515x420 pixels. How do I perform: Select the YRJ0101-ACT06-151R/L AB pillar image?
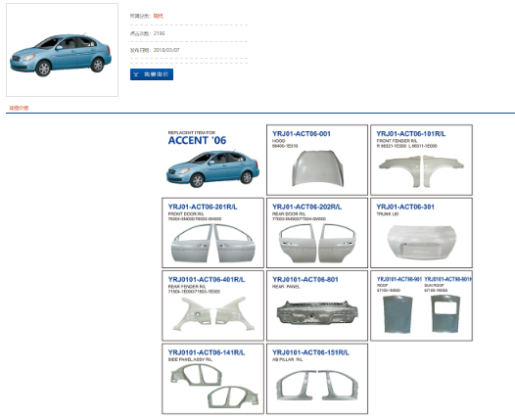pyautogui.click(x=317, y=386)
